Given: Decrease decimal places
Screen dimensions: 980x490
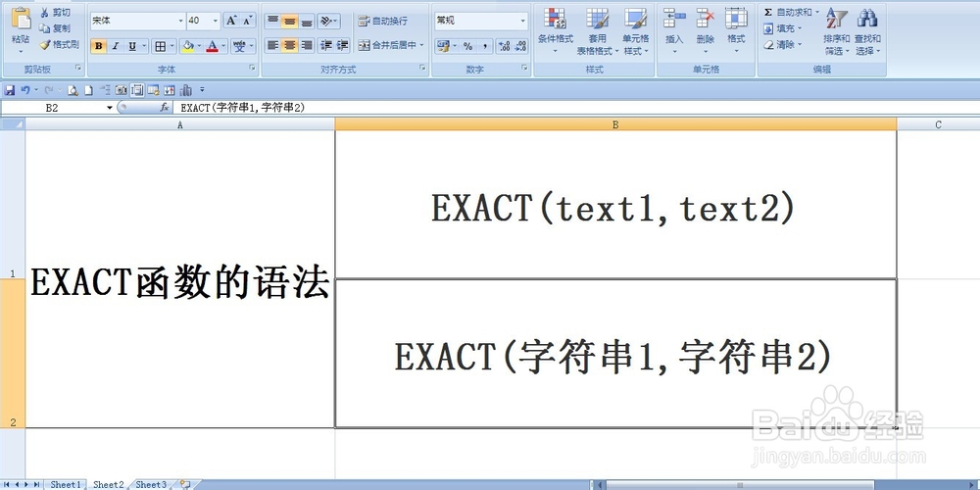Looking at the screenshot, I should tap(520, 46).
